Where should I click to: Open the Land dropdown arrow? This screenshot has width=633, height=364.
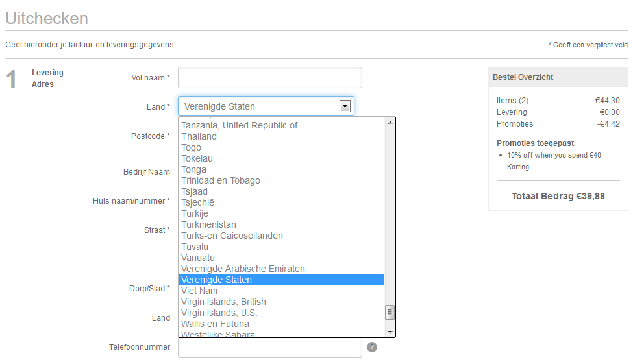tap(345, 106)
